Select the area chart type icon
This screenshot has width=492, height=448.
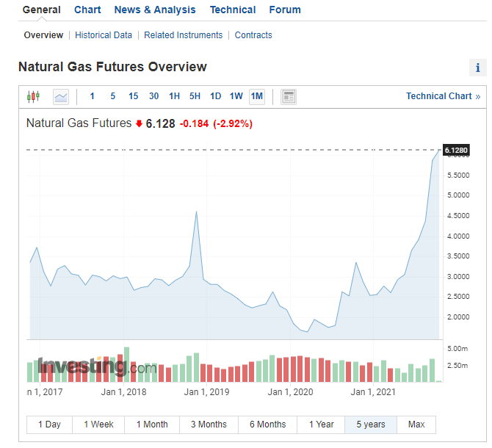click(x=61, y=97)
